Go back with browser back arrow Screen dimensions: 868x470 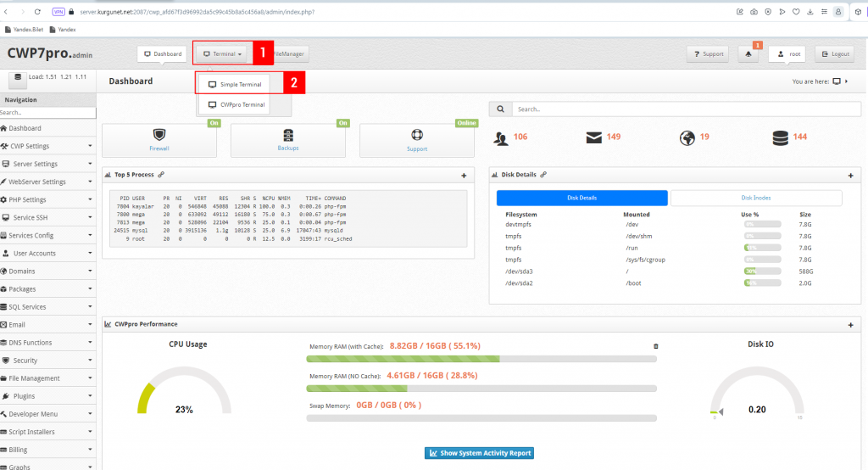pos(6,12)
